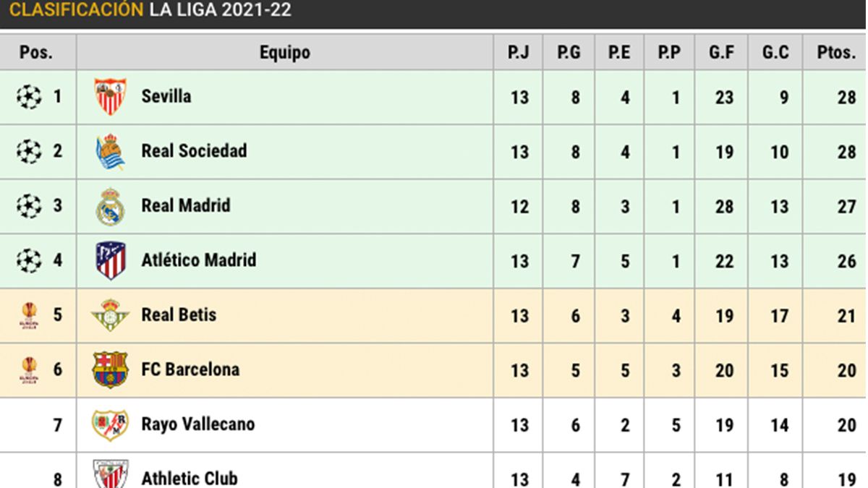The width and height of the screenshot is (868, 488).
Task: Click the Clasificación La Liga 2021-22 title
Action: coord(150,11)
